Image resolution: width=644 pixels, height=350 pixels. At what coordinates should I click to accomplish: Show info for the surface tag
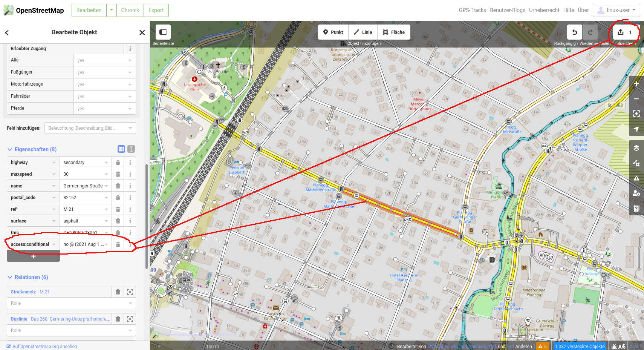coord(130,221)
